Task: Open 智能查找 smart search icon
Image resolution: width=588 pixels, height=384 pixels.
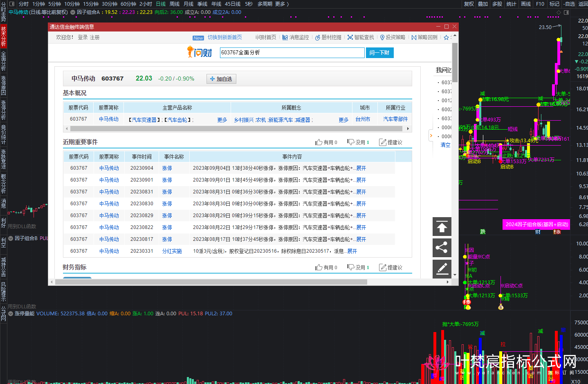Action: [x=350, y=37]
